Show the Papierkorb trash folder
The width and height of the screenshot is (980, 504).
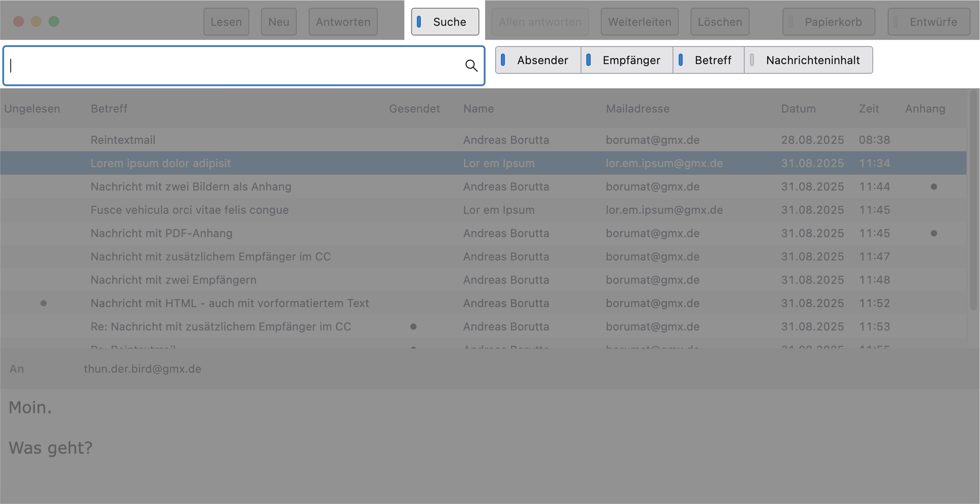click(x=828, y=22)
